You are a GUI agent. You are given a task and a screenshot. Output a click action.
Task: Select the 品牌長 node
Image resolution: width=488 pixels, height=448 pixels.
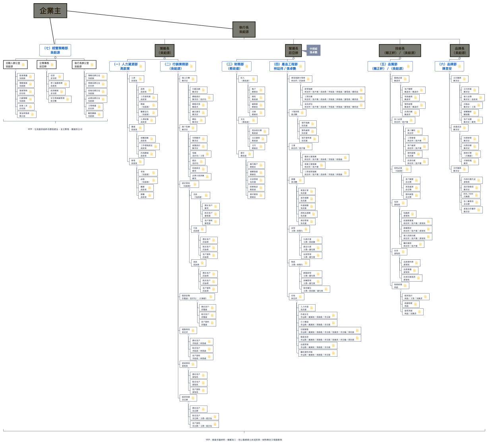[x=459, y=50]
